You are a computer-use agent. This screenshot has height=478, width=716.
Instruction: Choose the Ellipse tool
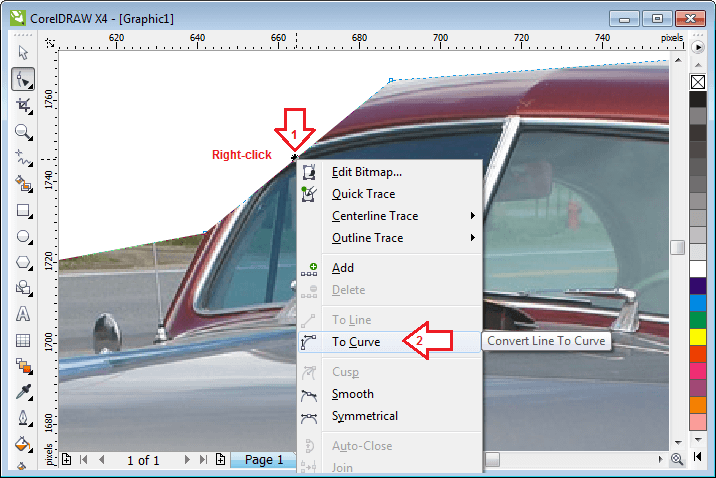click(24, 237)
